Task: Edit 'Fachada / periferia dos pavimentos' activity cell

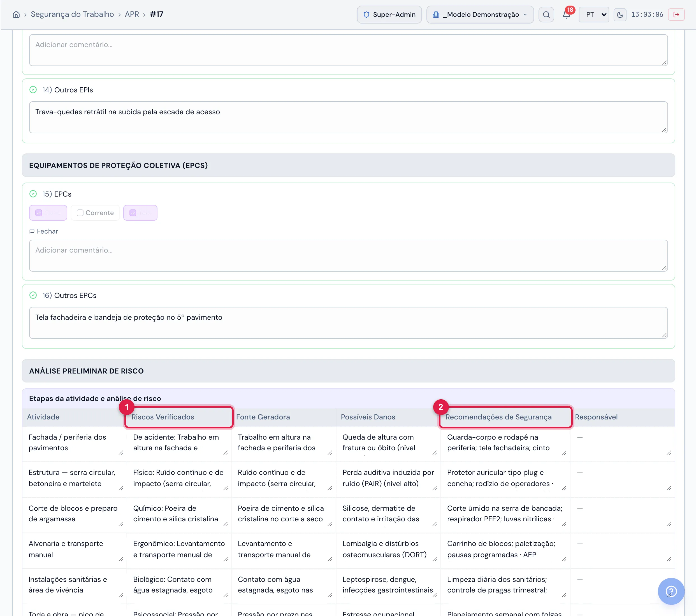Action: [75, 444]
